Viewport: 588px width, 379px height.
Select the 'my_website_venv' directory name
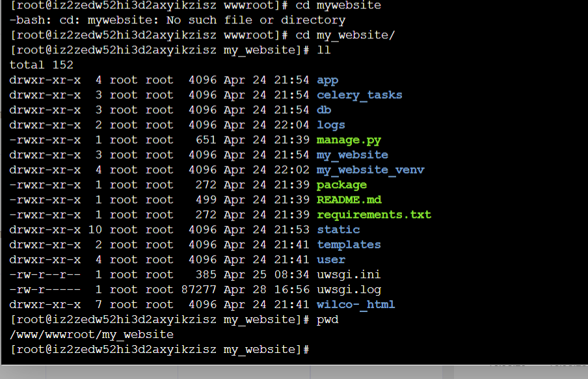[371, 170]
